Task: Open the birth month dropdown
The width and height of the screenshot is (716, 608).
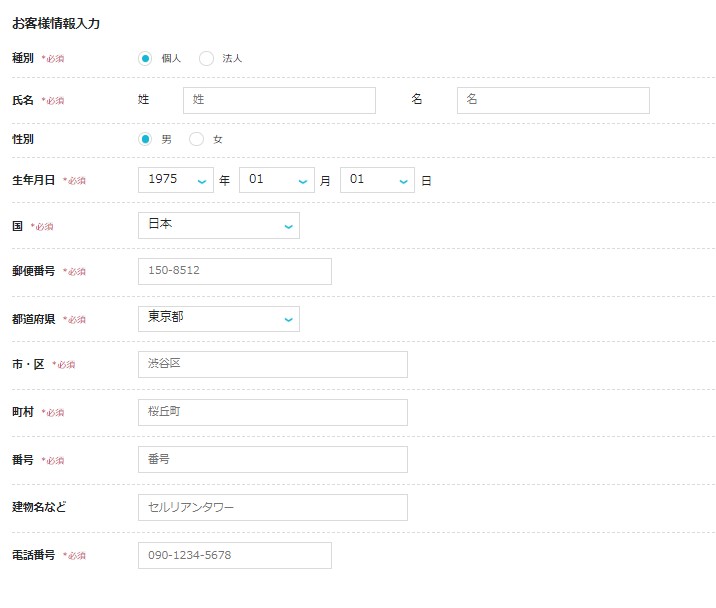Action: [277, 180]
